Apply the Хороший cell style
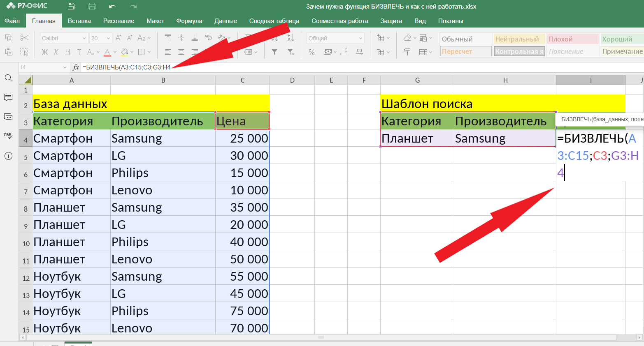Image resolution: width=644 pixels, height=346 pixels. pyautogui.click(x=622, y=39)
